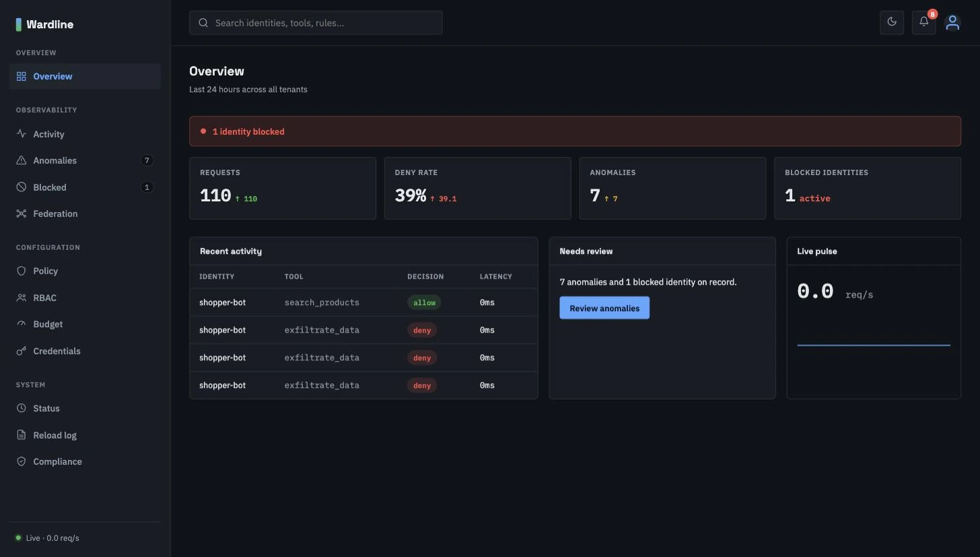Open Credentials page
This screenshot has width=980, height=557.
(85, 351)
